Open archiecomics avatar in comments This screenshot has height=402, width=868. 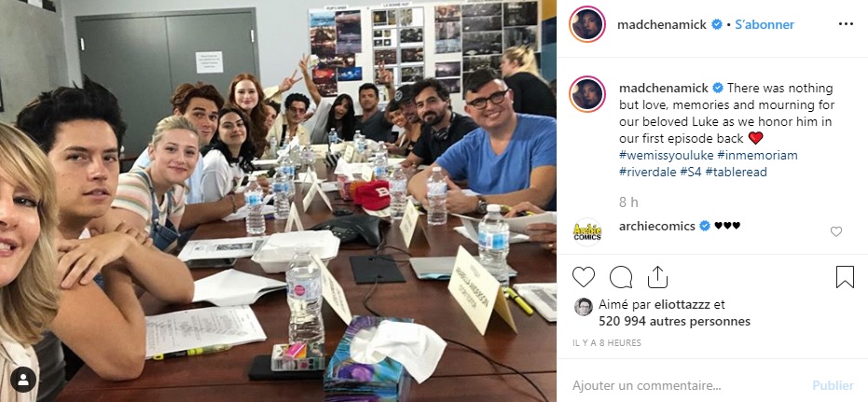tap(586, 231)
